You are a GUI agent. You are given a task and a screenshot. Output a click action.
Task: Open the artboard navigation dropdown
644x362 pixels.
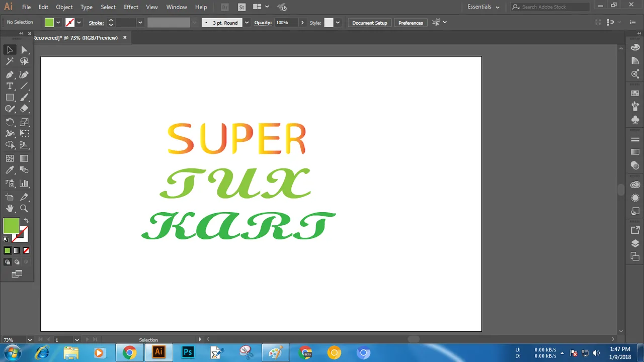77,340
